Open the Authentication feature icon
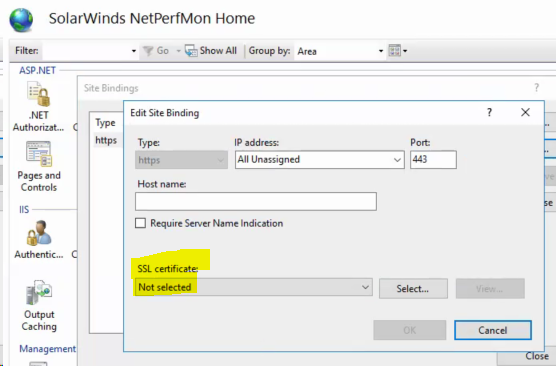This screenshot has width=556, height=366. point(39,233)
